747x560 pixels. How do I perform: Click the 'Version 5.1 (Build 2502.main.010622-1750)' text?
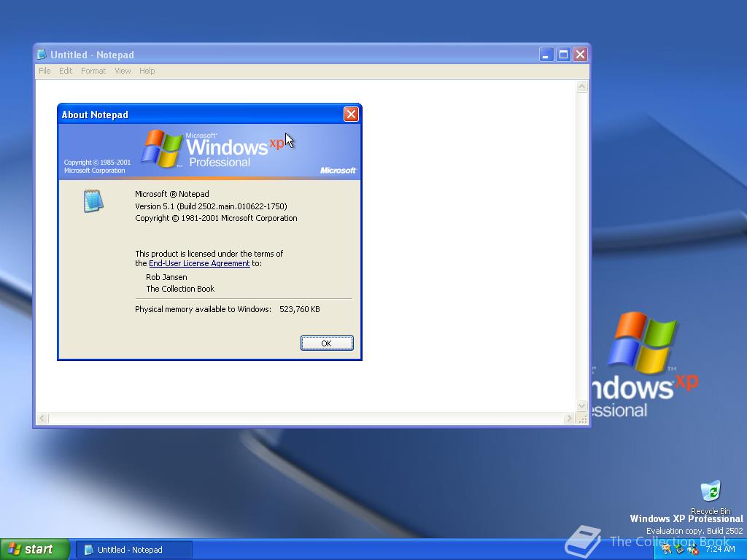pos(211,206)
